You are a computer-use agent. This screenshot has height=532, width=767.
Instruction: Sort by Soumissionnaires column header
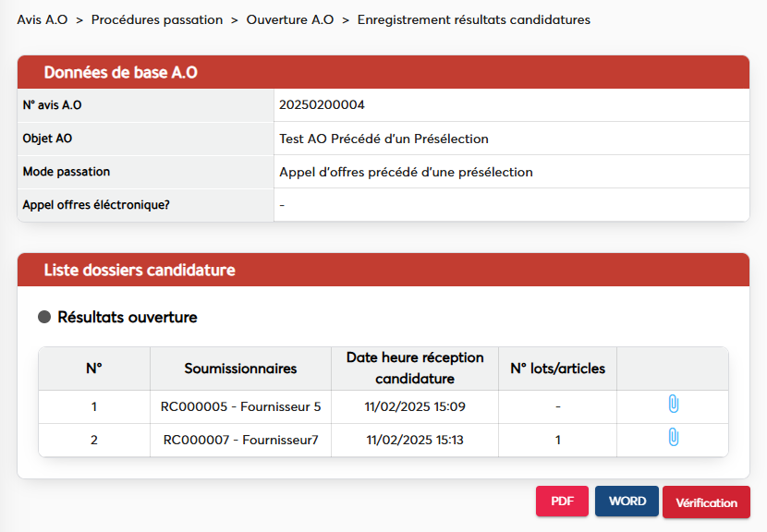(240, 369)
